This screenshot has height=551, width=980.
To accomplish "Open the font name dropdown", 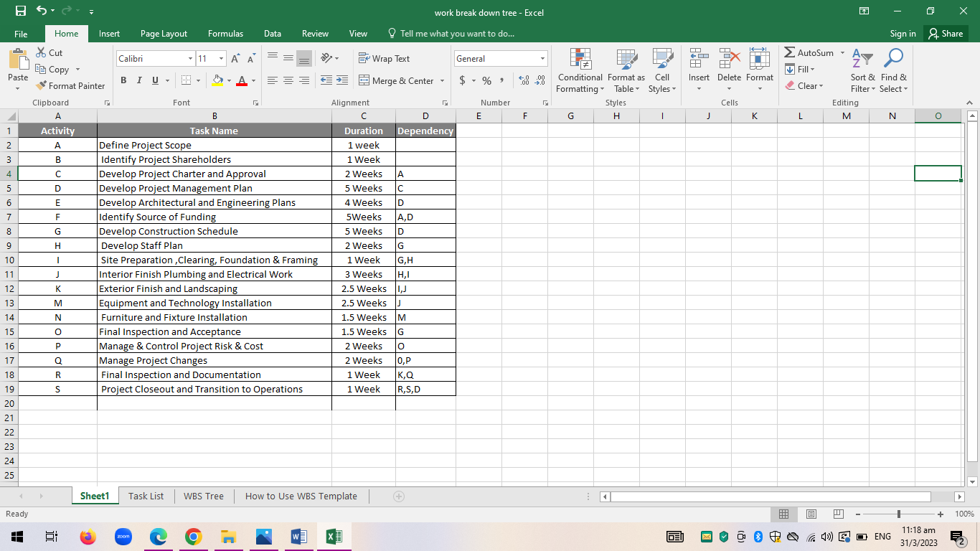I will coord(191,59).
